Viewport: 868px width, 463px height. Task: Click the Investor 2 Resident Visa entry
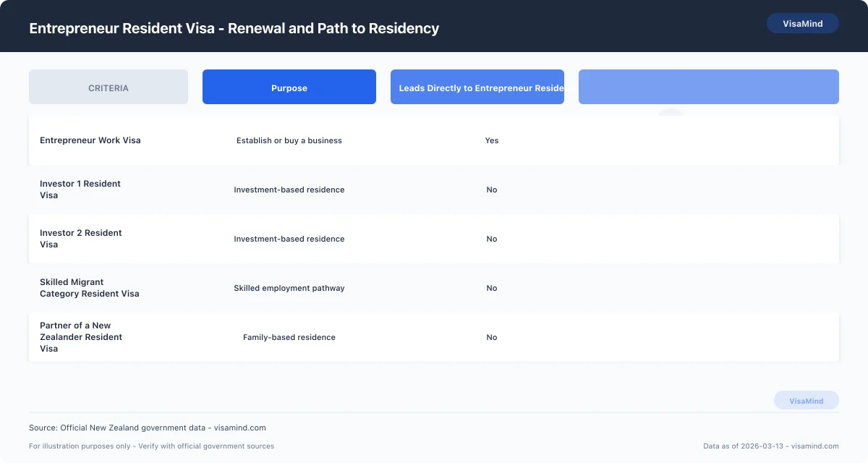coord(80,239)
